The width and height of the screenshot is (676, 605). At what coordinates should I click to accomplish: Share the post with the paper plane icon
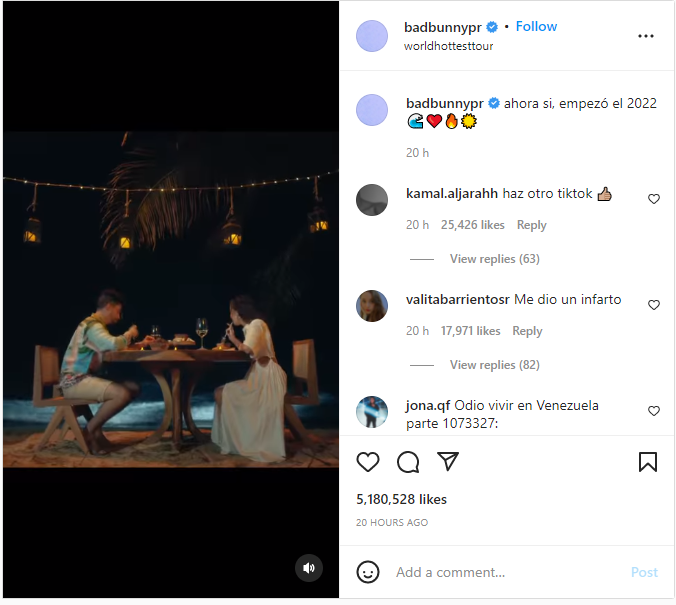pos(448,462)
